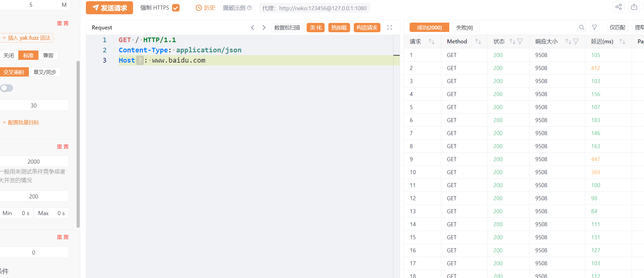Uncheck the 强制 HTTPS checkbox
Viewport: 644px width, 278px height.
[176, 8]
